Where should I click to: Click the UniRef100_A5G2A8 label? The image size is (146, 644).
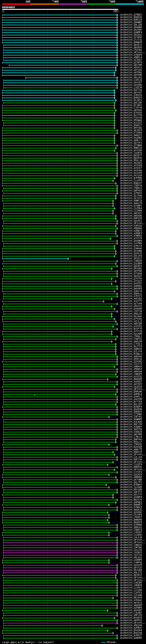tap(131, 625)
